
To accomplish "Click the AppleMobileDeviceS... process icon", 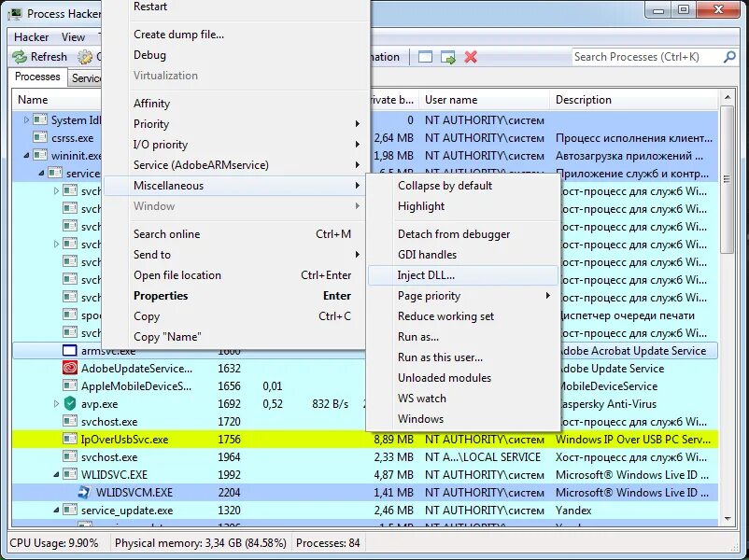I will point(70,385).
